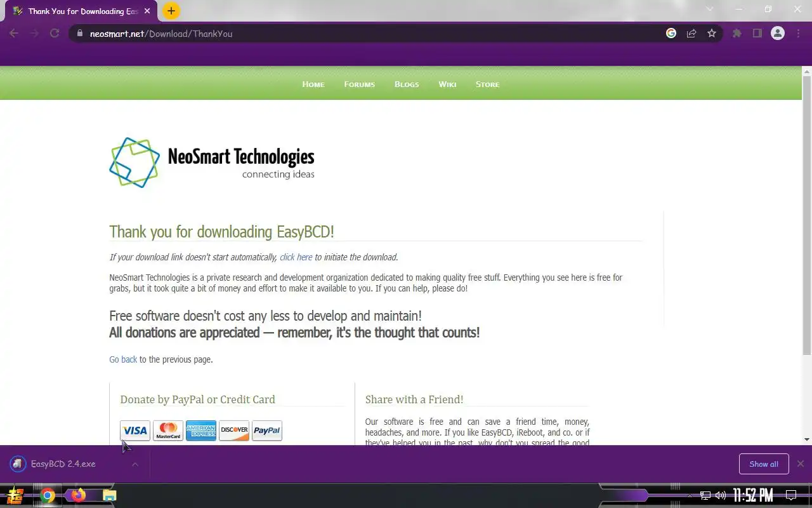Open the Wiki navigation item
The image size is (812, 508).
[447, 84]
